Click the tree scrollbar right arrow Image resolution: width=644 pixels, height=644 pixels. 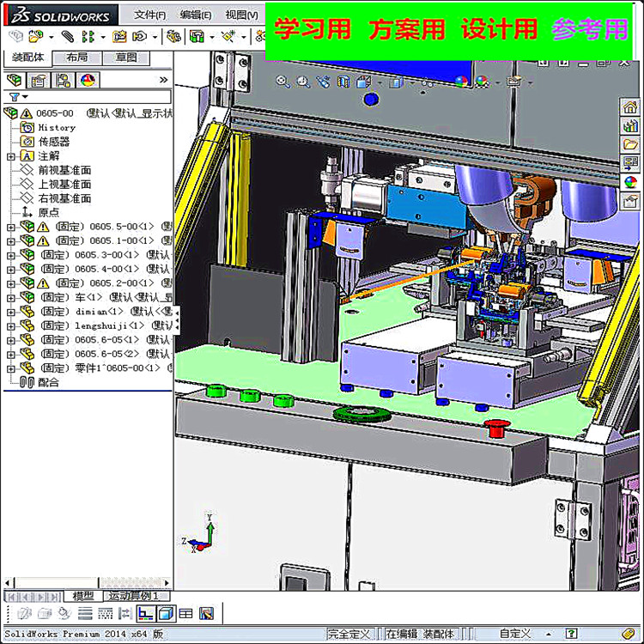pos(167,582)
